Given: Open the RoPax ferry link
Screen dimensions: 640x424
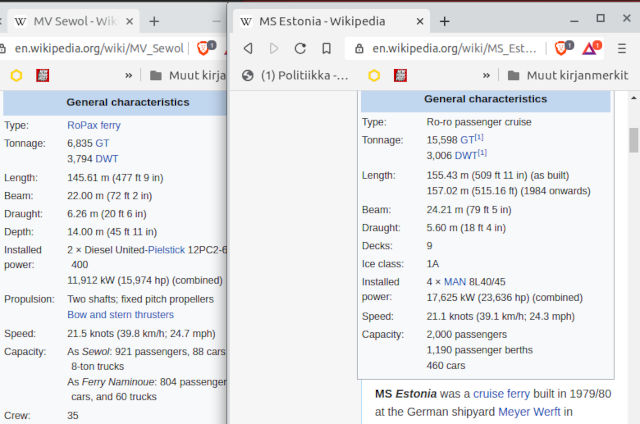Looking at the screenshot, I should coord(94,125).
